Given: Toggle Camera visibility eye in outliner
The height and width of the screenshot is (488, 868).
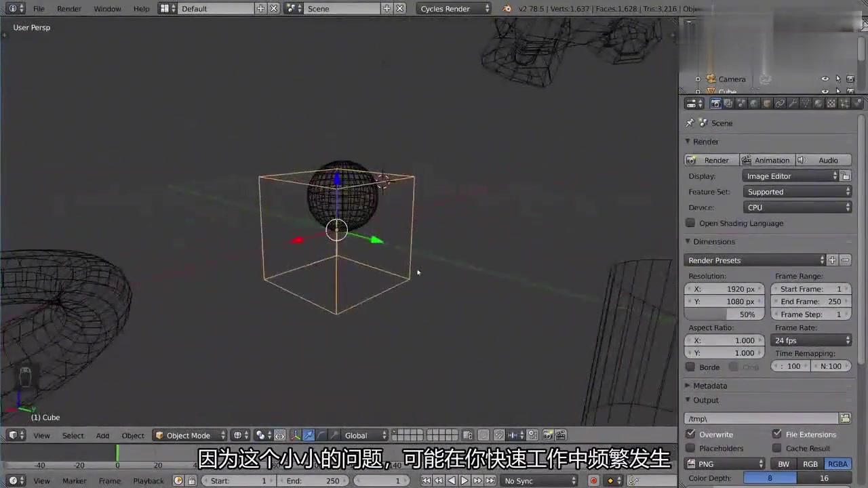Looking at the screenshot, I should (x=825, y=79).
